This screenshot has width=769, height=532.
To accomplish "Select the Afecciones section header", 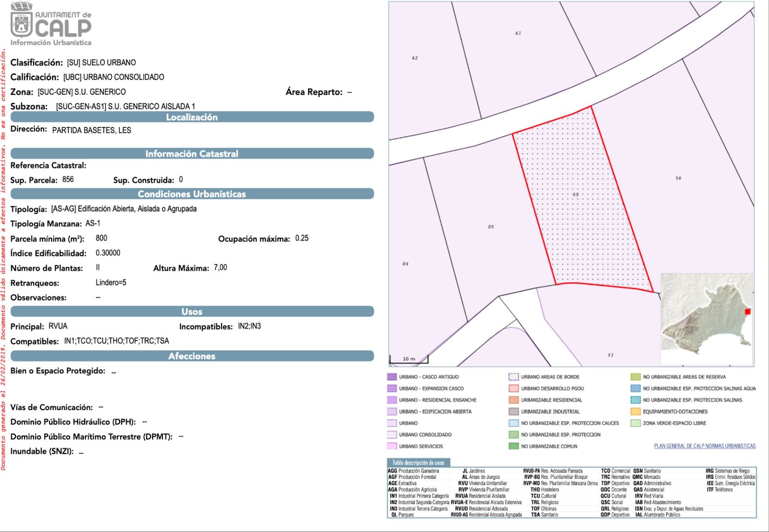I will pyautogui.click(x=192, y=356).
